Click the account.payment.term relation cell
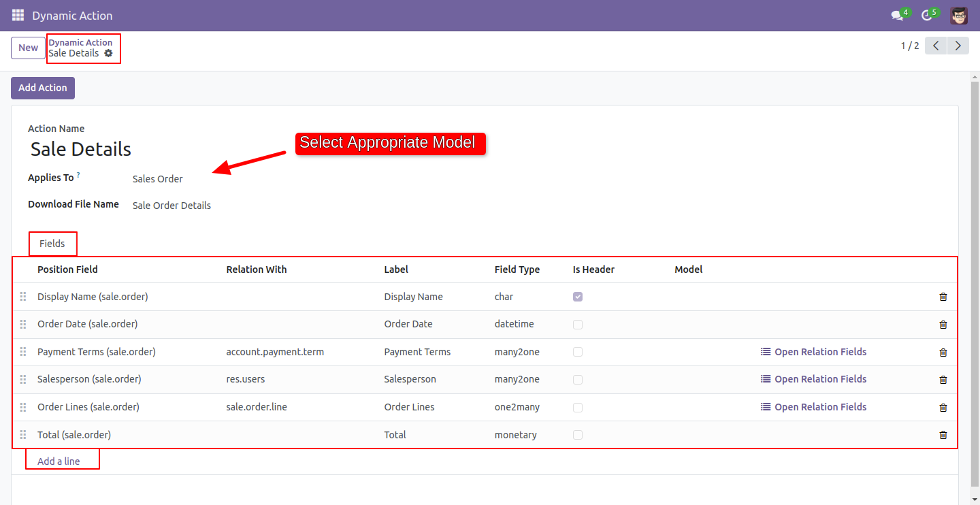 [x=275, y=352]
